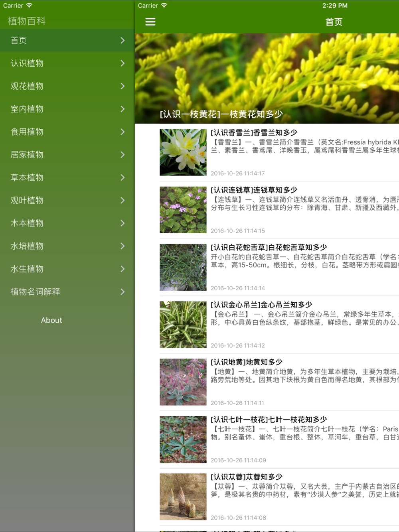Open 居家植物 category

pyautogui.click(x=67, y=155)
